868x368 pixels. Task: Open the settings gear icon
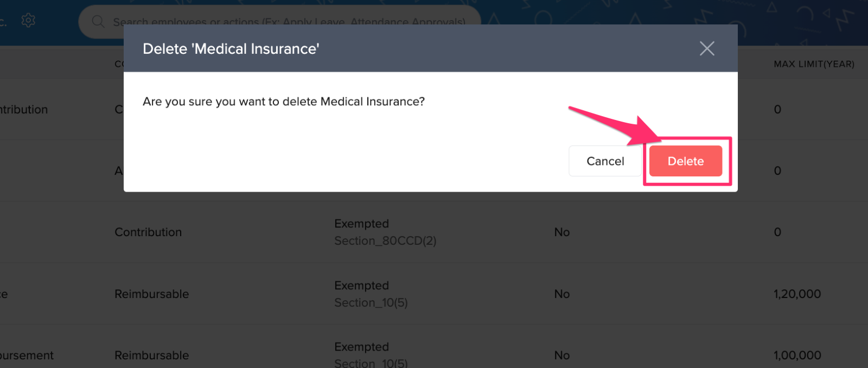point(28,21)
